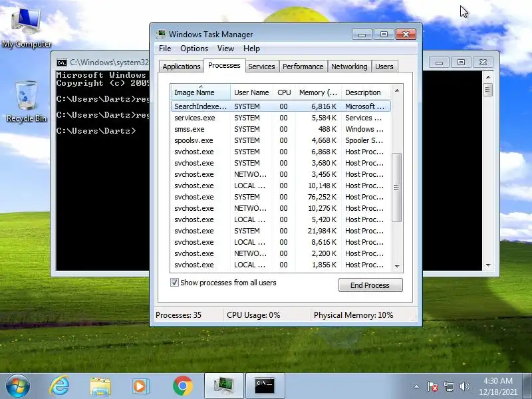Select svchost.exe using 2,200 K
This screenshot has width=532, height=399.
pyautogui.click(x=281, y=253)
